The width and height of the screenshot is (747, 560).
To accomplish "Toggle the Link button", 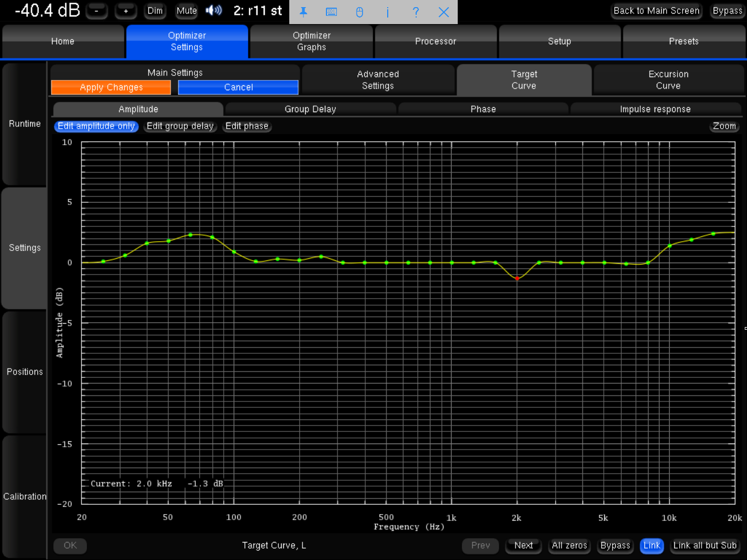I will [x=651, y=545].
